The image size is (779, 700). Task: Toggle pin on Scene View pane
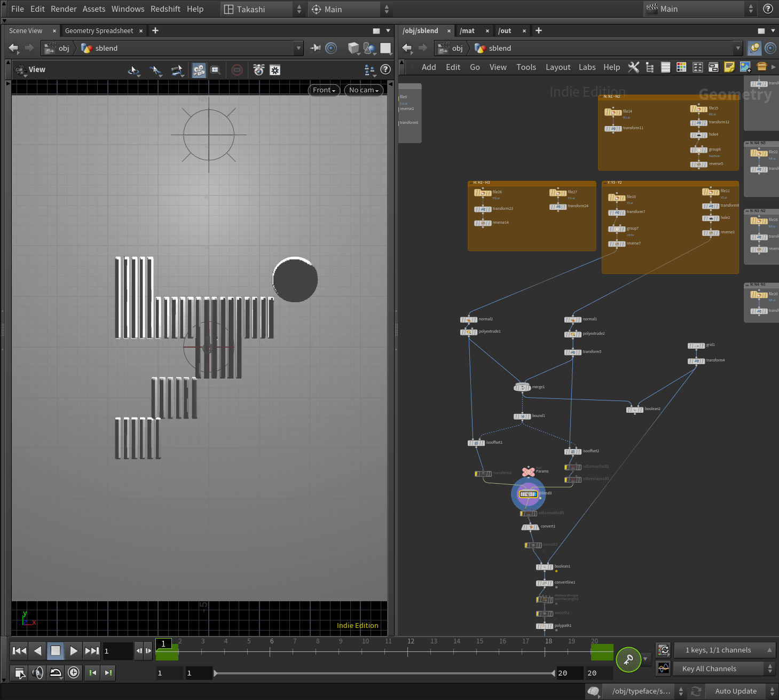point(316,48)
